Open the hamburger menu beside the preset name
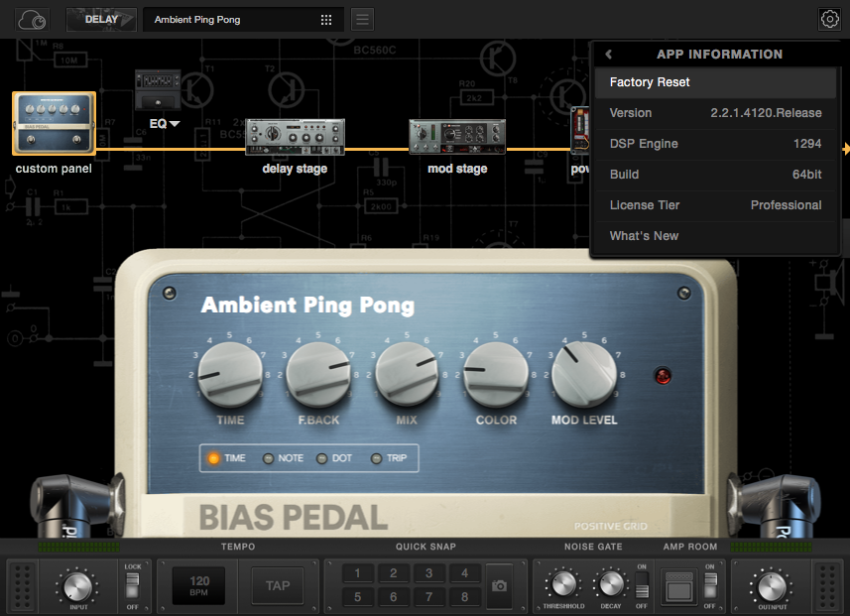 pyautogui.click(x=362, y=20)
